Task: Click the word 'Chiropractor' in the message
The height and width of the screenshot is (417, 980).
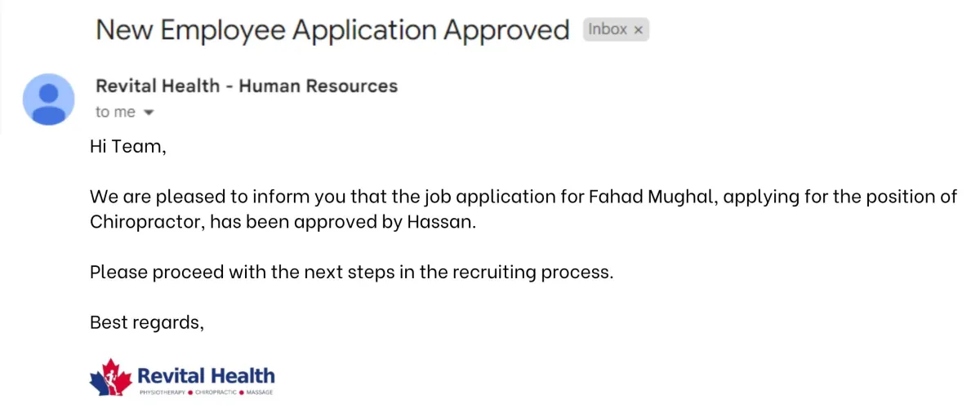Action: 145,222
